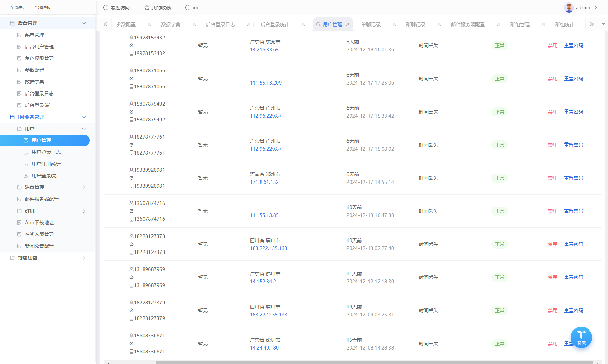Click the tabs scroll-right double chevron
This screenshot has height=364, width=608.
591,24
